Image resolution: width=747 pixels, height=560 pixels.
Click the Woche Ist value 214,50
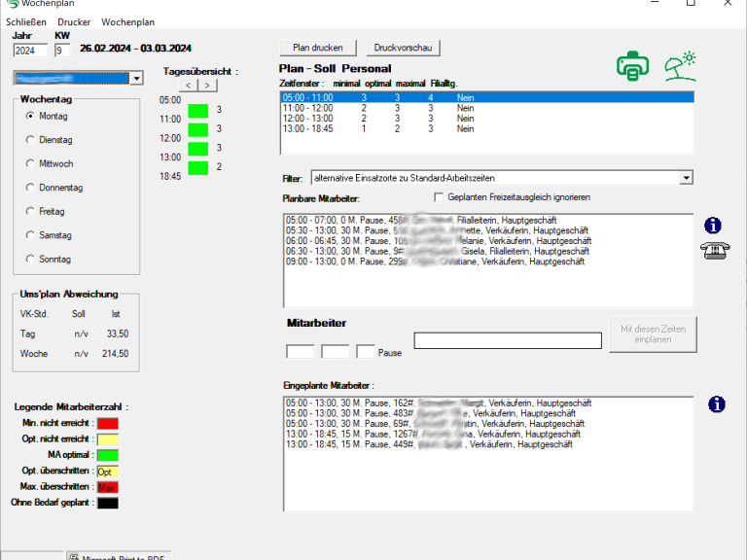[x=116, y=354]
